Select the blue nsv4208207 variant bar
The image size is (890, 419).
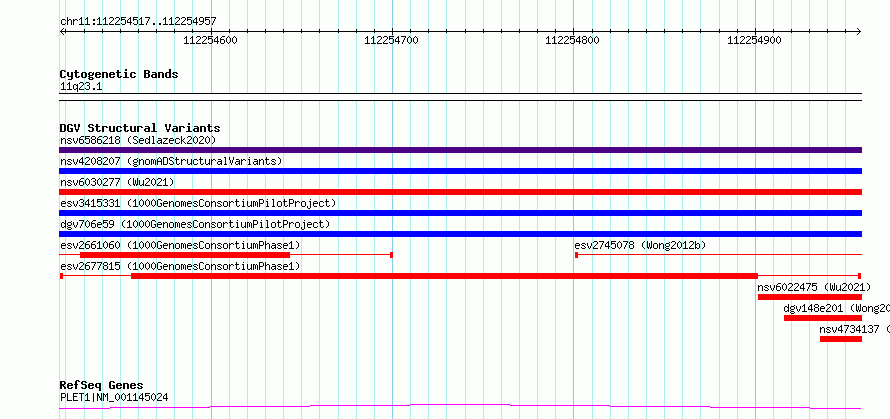click(x=460, y=171)
